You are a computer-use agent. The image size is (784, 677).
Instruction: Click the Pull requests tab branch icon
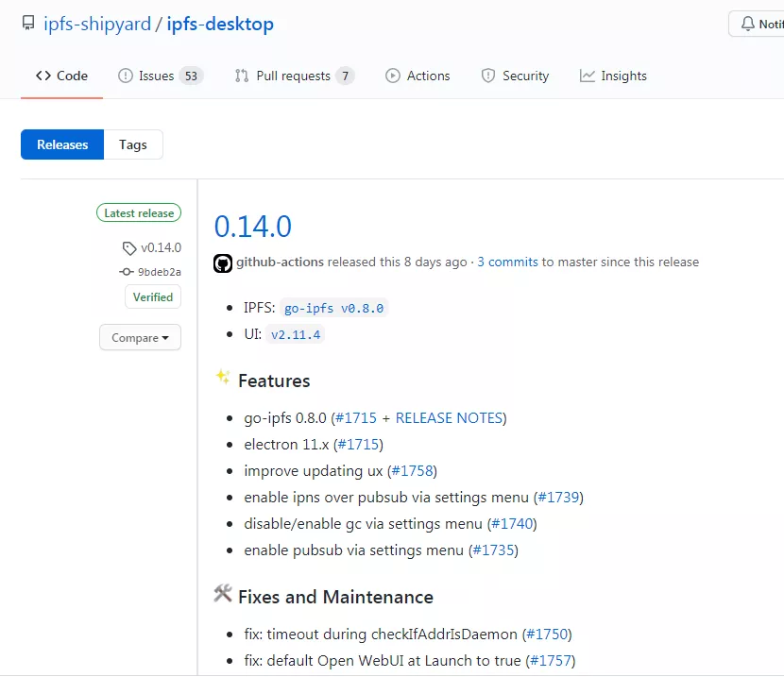(242, 76)
